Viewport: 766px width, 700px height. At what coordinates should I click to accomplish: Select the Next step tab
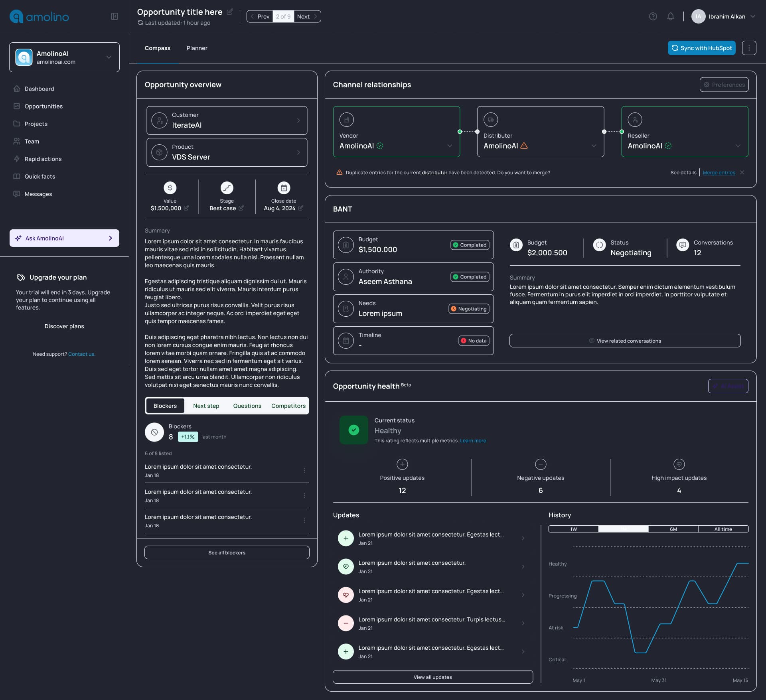tap(206, 406)
